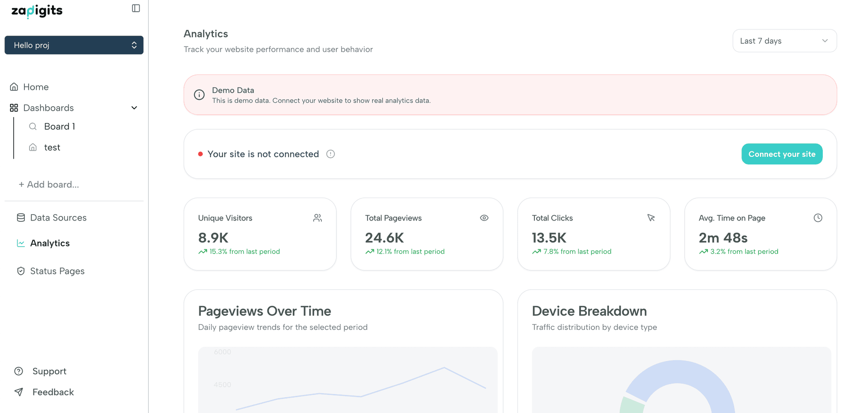Click the Demo Data info indicator
The image size is (868, 413).
coord(199,94)
